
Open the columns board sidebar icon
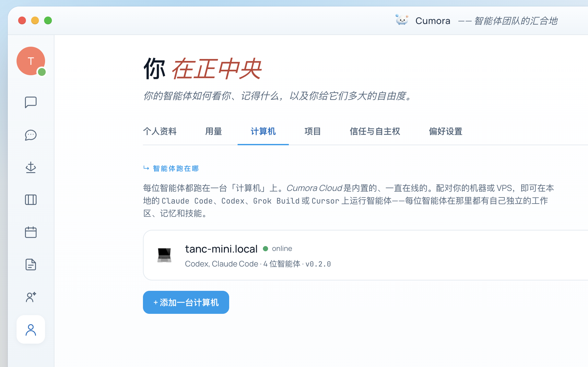point(31,200)
